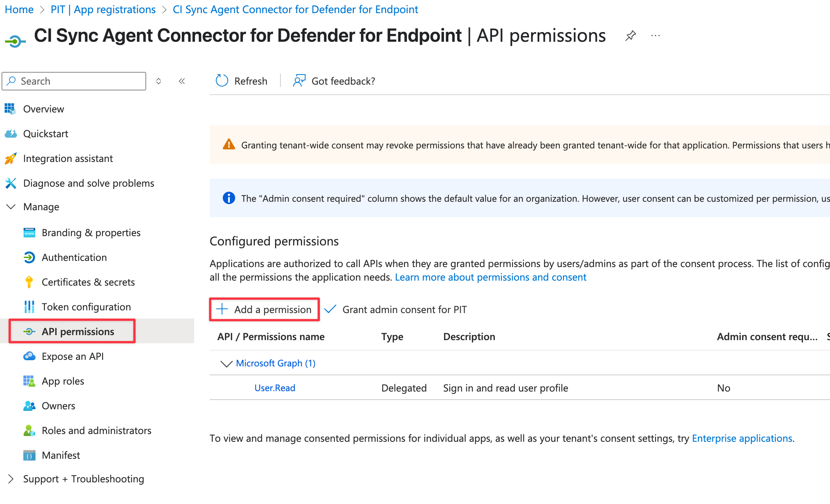Click the feedback person icon
830x504 pixels.
click(x=299, y=81)
